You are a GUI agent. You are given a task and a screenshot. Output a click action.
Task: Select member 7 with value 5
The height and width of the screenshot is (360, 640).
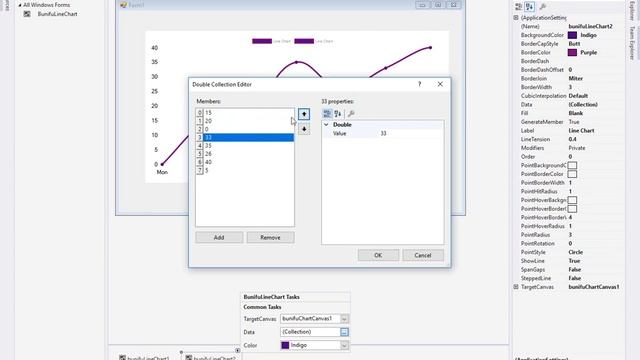(244, 171)
